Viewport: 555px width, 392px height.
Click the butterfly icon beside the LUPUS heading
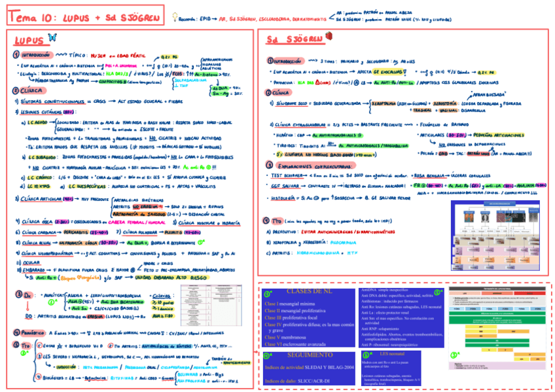[52, 37]
